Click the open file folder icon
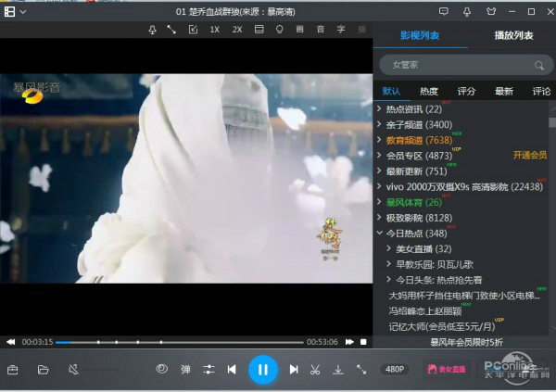The width and height of the screenshot is (556, 392). point(44,370)
